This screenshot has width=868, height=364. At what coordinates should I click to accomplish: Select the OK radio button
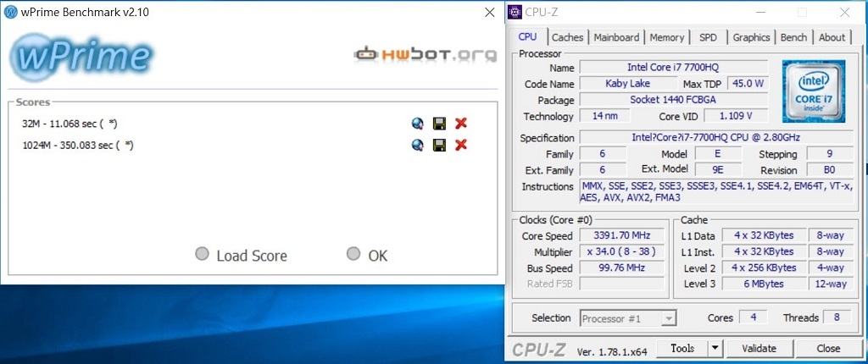tap(353, 254)
